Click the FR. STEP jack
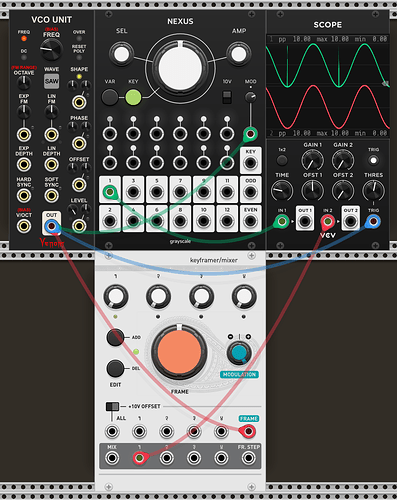Image resolution: width=397 pixels, height=500 pixels. (x=248, y=458)
